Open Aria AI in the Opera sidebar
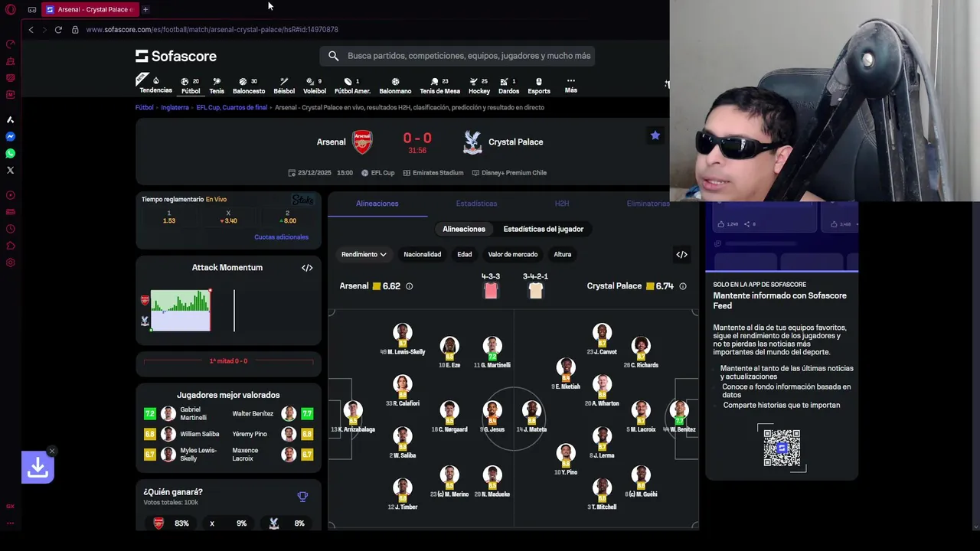This screenshot has height=551, width=980. point(11,120)
